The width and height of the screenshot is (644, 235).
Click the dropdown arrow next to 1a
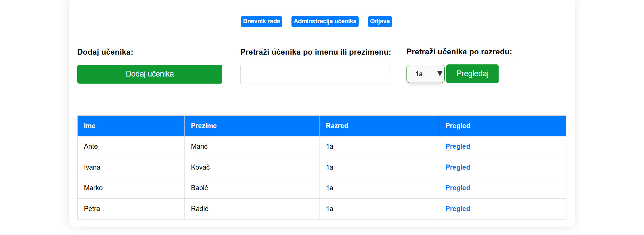coord(439,74)
